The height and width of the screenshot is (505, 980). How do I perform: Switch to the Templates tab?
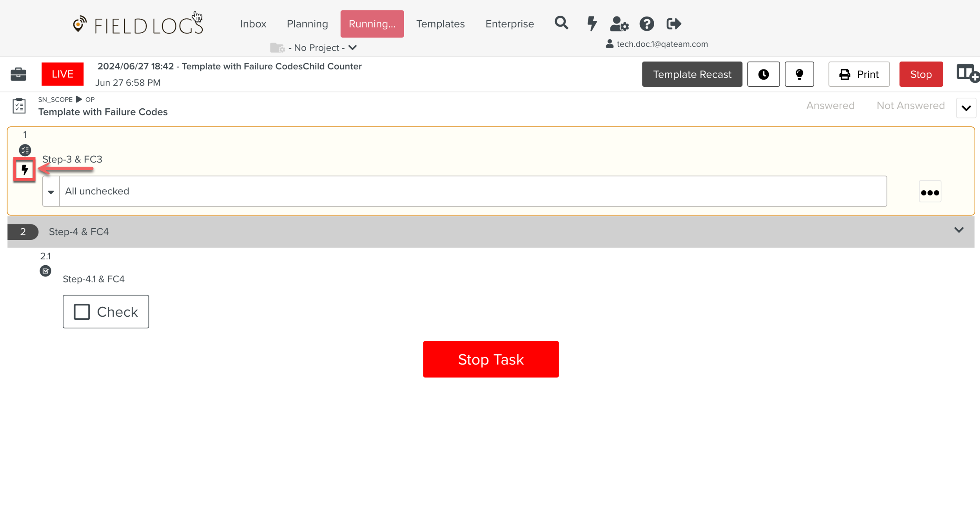[440, 24]
